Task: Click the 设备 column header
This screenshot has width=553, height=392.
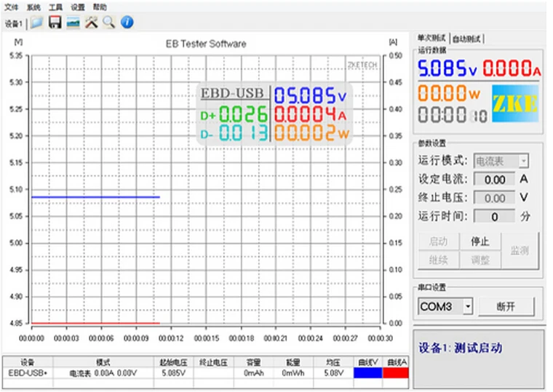Action: (28, 362)
